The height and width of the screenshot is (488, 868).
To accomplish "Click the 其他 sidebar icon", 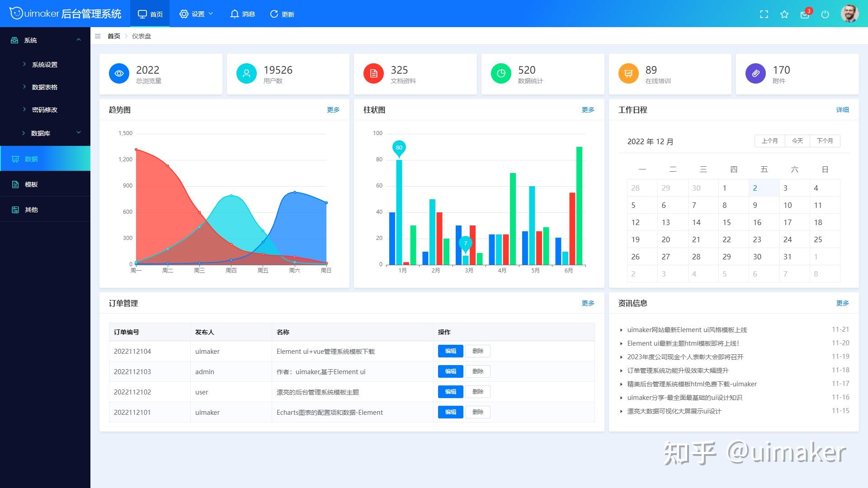I will pyautogui.click(x=15, y=210).
